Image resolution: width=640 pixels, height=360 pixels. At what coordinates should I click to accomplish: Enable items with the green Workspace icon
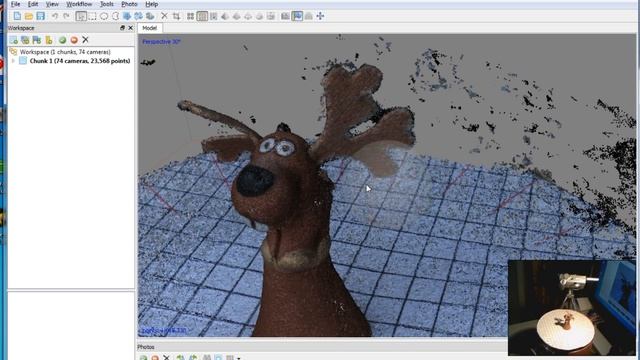(62, 40)
